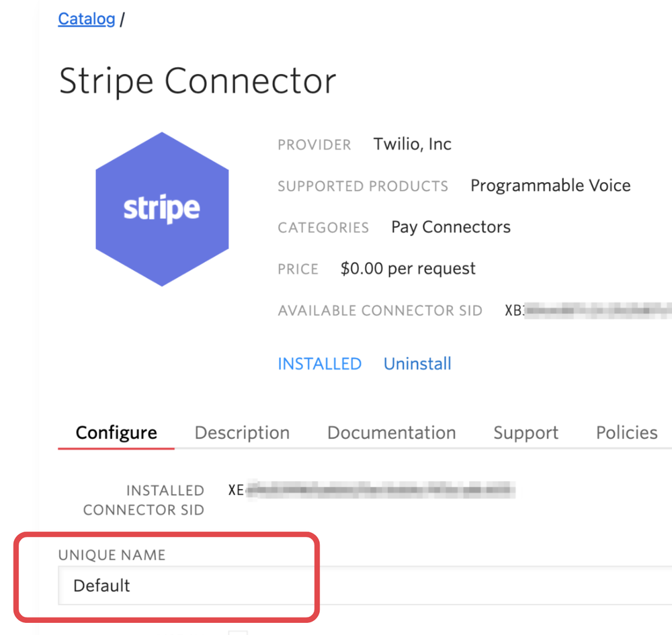
Task: Open the Catalog breadcrumb link
Action: click(86, 19)
